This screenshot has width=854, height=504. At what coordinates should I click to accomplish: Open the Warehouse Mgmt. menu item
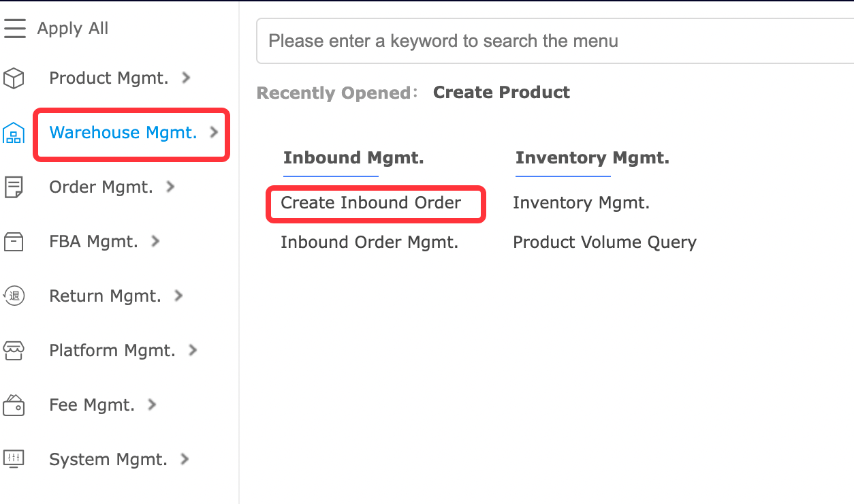click(123, 133)
